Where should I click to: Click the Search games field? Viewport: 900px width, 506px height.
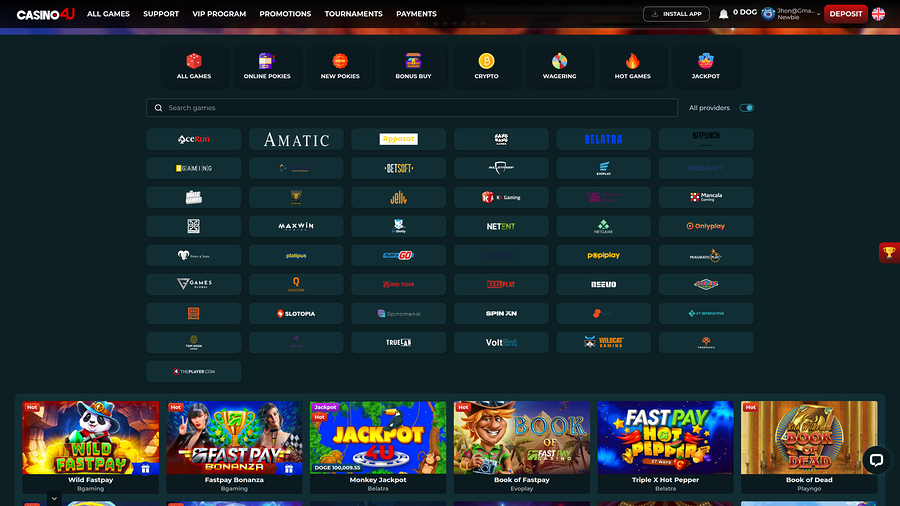click(412, 108)
